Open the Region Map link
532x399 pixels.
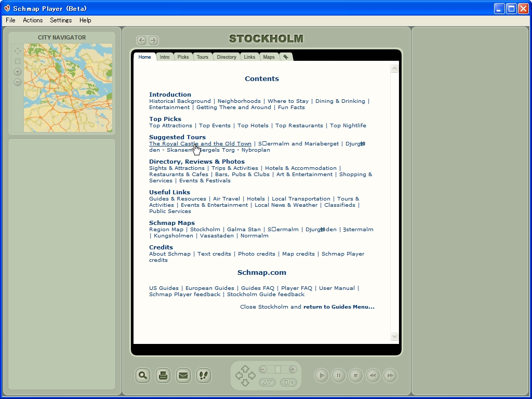(x=166, y=229)
